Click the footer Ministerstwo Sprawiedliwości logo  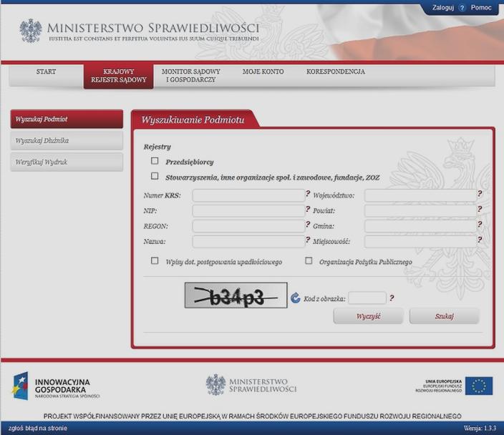click(251, 385)
